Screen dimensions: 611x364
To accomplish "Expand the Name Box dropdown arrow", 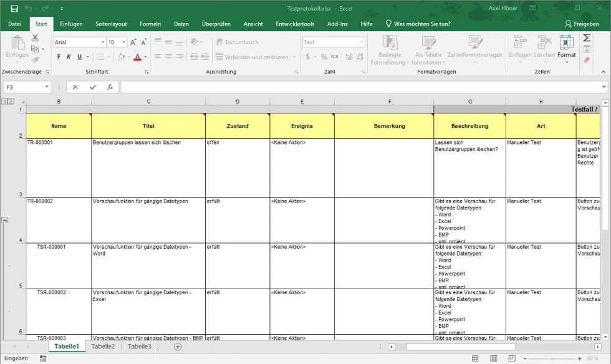I will 47,87.
